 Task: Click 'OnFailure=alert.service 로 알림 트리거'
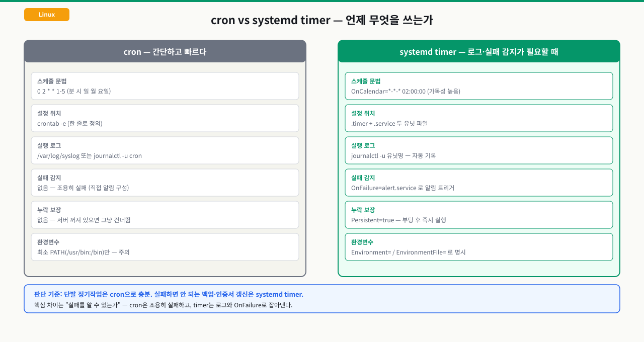coord(403,188)
